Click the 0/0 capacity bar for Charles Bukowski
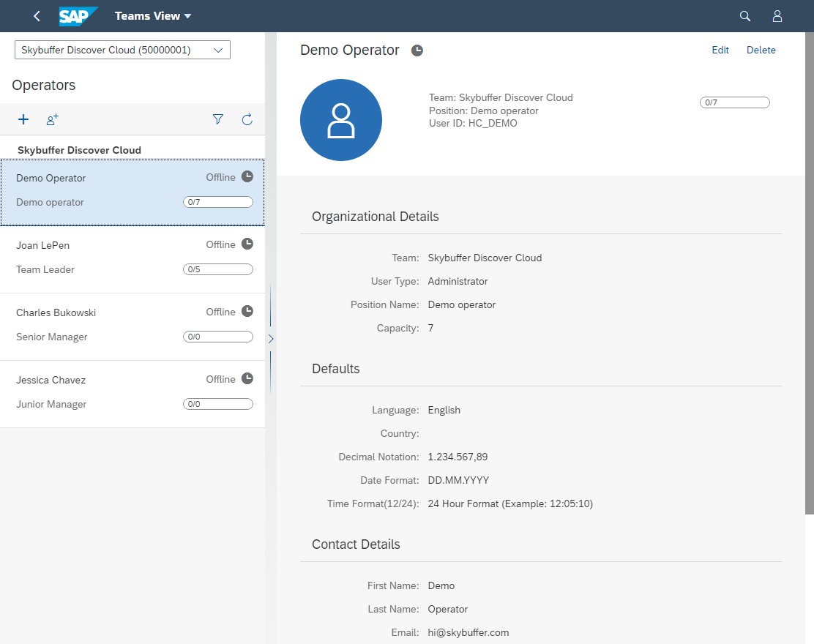814x644 pixels. click(218, 337)
